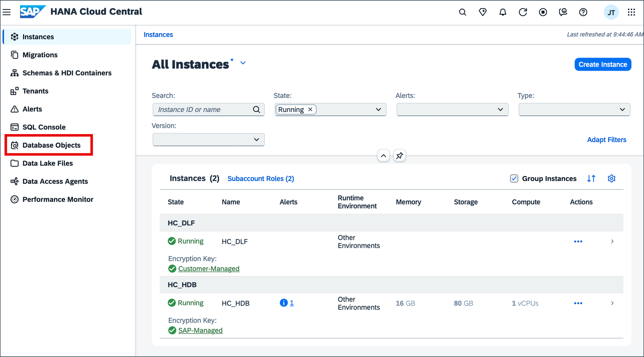Open the notifications bell
644x357 pixels.
pos(503,13)
